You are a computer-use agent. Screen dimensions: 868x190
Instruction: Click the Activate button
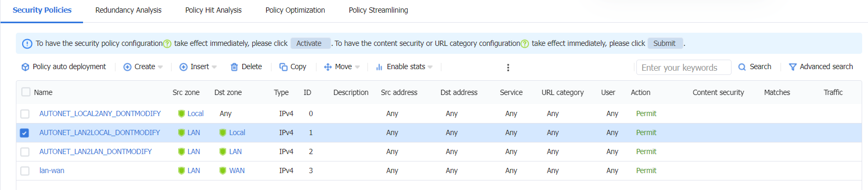pos(309,43)
